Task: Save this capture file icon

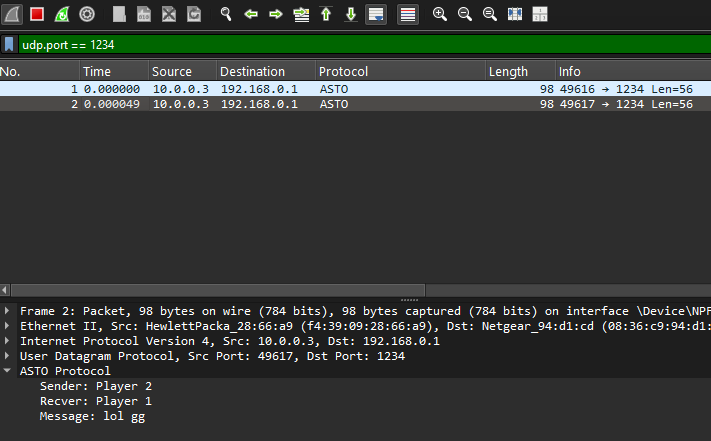Action: point(144,15)
